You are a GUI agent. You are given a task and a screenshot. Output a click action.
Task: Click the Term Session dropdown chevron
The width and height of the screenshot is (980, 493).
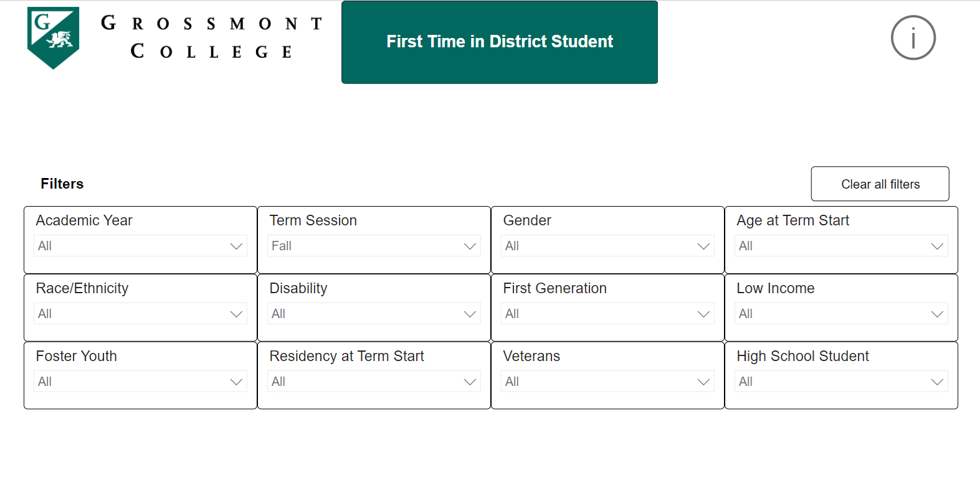469,246
